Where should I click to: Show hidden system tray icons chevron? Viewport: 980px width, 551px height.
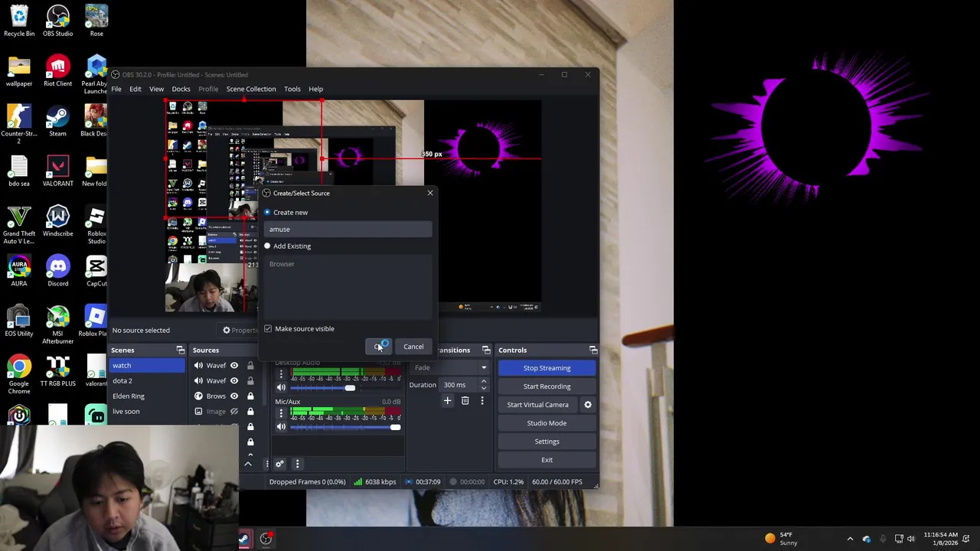point(850,539)
